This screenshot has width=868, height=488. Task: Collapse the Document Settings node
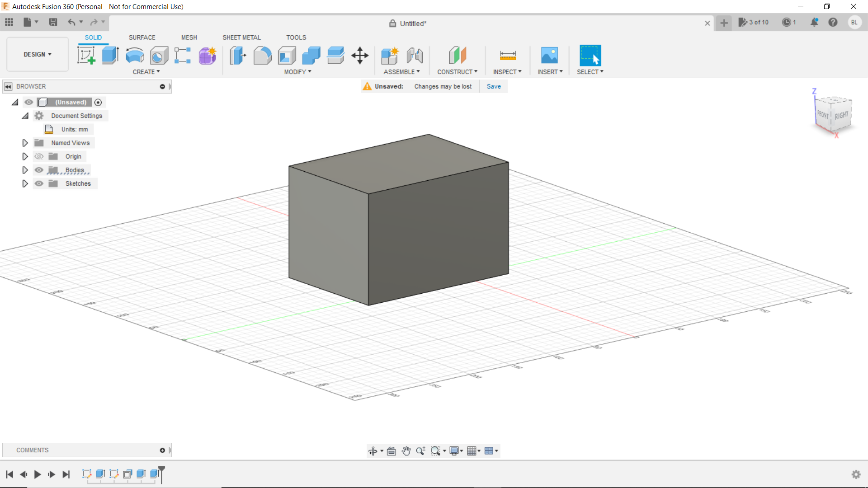(25, 116)
